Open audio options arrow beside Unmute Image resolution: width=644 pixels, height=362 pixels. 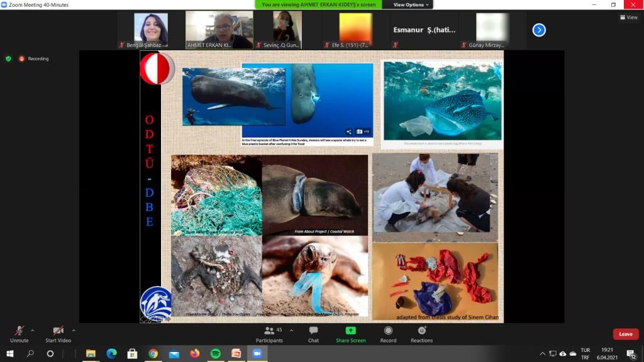33,331
